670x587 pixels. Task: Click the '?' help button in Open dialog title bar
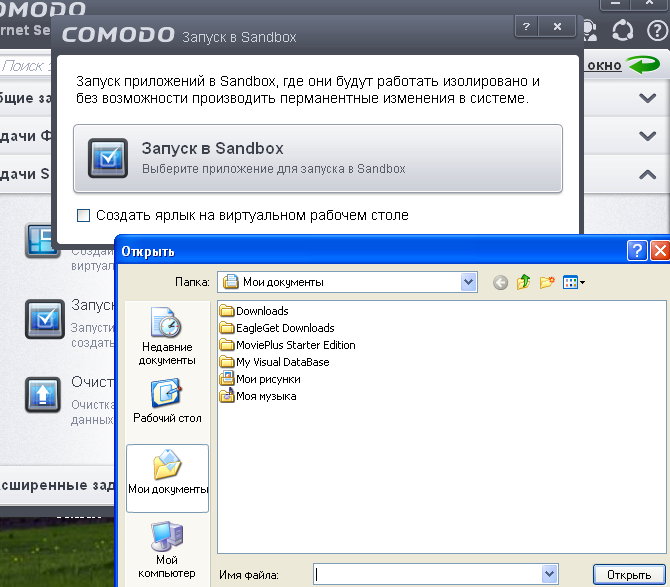click(x=637, y=251)
